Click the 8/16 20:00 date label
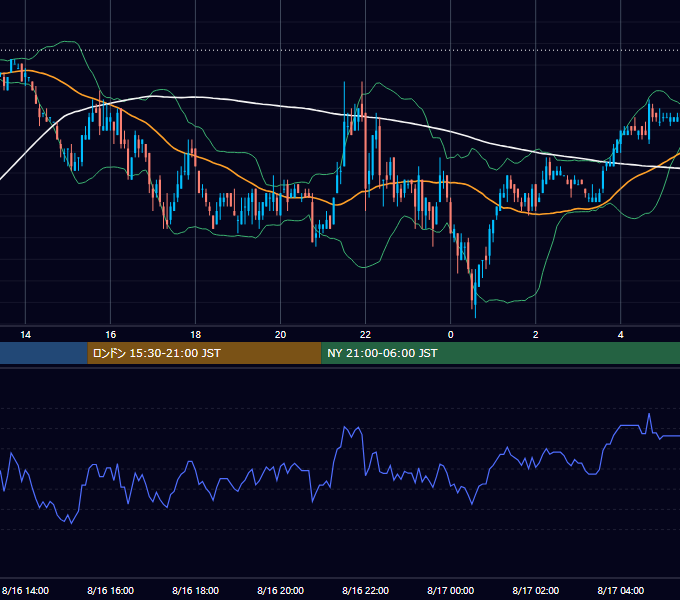Screen dimensions: 680x600 pos(281,590)
